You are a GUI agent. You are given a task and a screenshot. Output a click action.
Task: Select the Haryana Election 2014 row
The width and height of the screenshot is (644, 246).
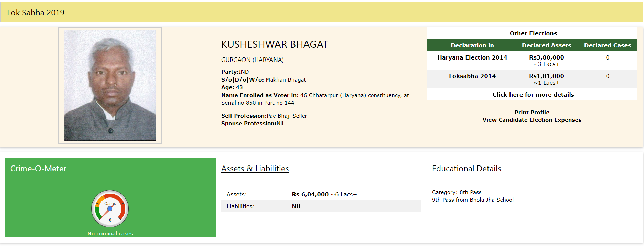[472, 57]
